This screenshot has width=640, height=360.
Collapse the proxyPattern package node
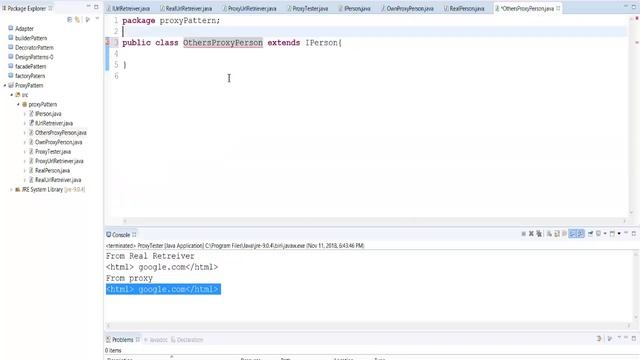tap(18, 104)
